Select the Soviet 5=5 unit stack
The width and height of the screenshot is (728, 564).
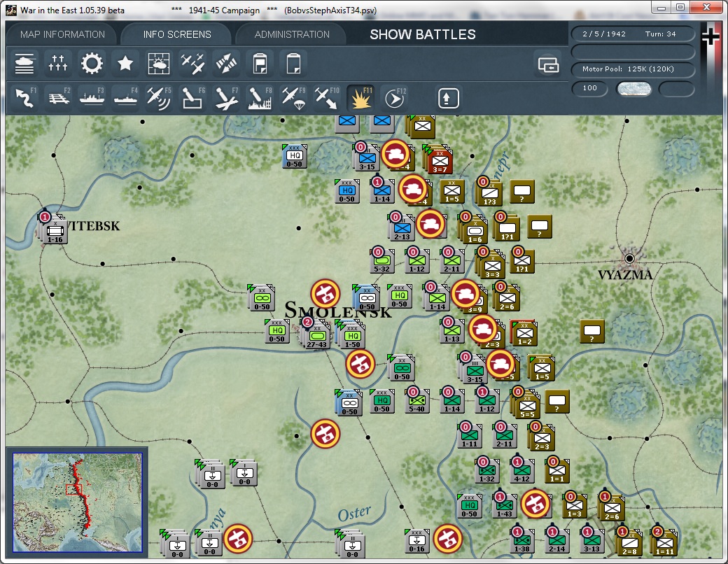(x=527, y=405)
